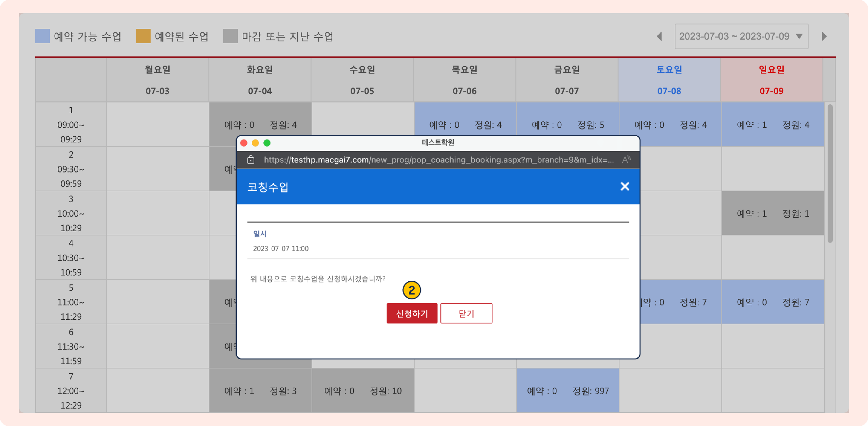The width and height of the screenshot is (868, 426).
Task: Go to the previous week with the left arrow
Action: coord(659,36)
